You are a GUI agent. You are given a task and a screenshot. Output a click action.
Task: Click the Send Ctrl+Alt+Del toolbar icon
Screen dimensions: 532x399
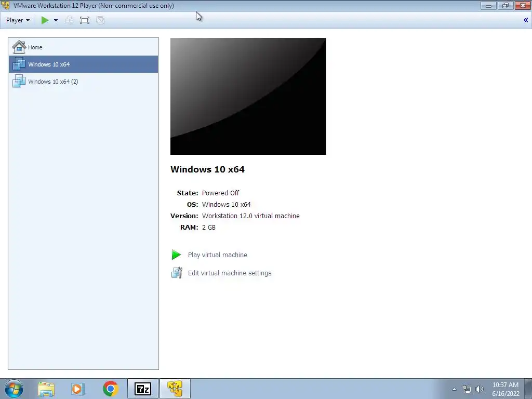point(69,20)
